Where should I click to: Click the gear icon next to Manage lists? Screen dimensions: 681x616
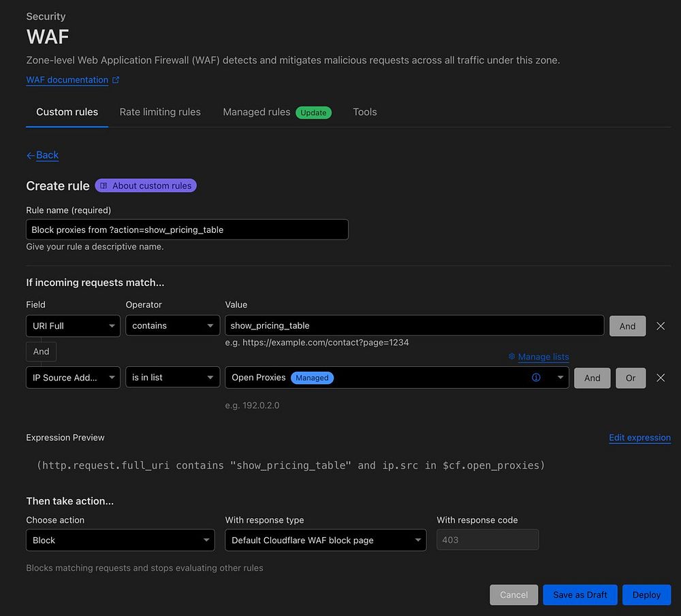[x=511, y=357]
